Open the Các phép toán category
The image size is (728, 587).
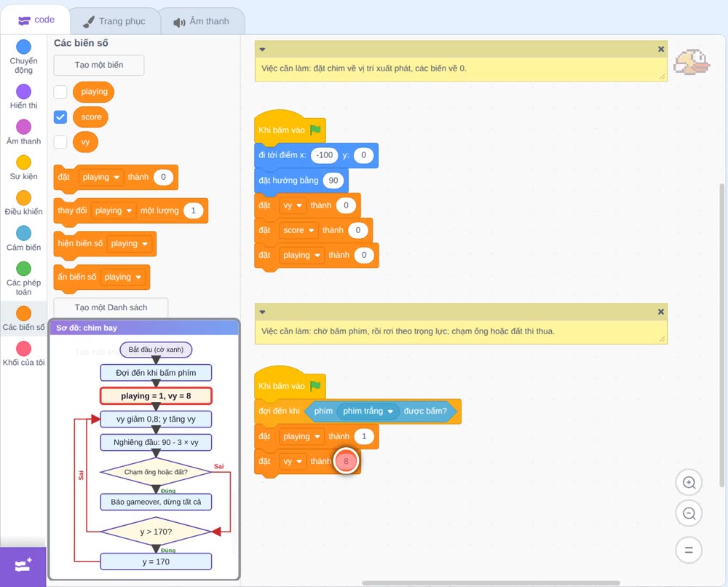click(24, 269)
